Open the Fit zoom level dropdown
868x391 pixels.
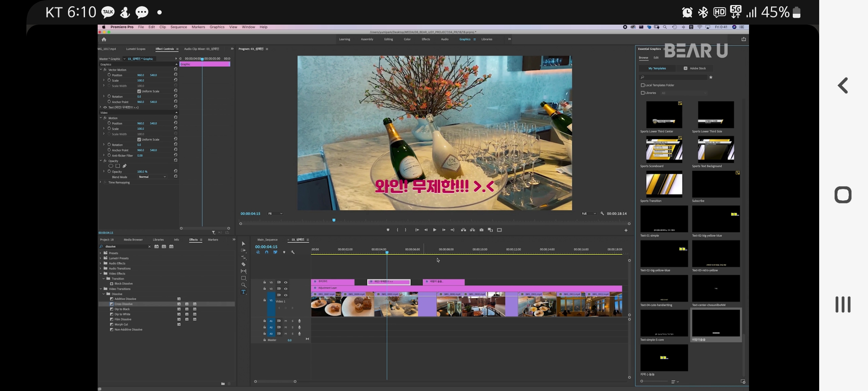click(275, 214)
